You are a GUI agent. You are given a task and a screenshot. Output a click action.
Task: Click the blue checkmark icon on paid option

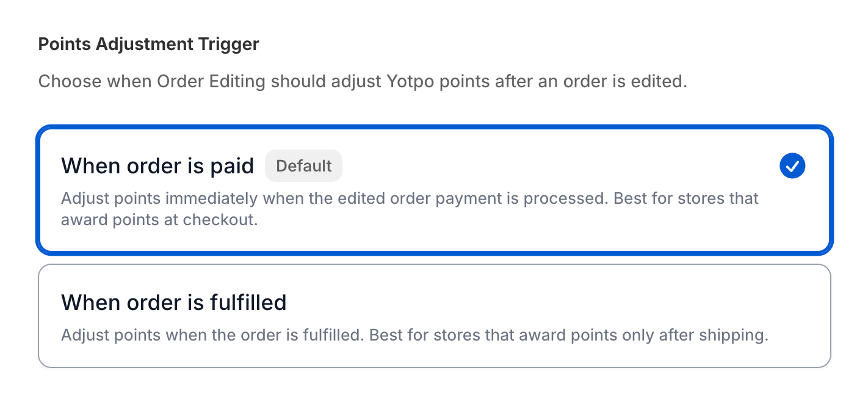coord(792,166)
